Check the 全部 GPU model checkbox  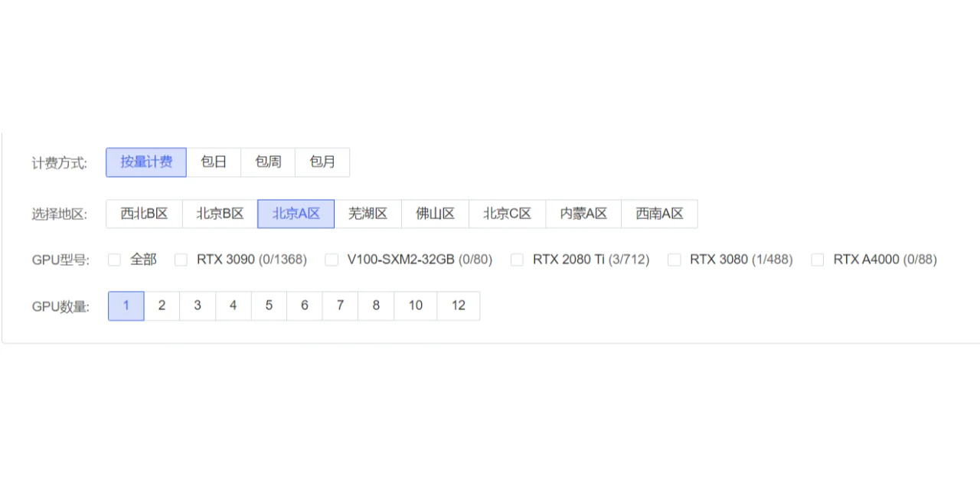pyautogui.click(x=115, y=260)
